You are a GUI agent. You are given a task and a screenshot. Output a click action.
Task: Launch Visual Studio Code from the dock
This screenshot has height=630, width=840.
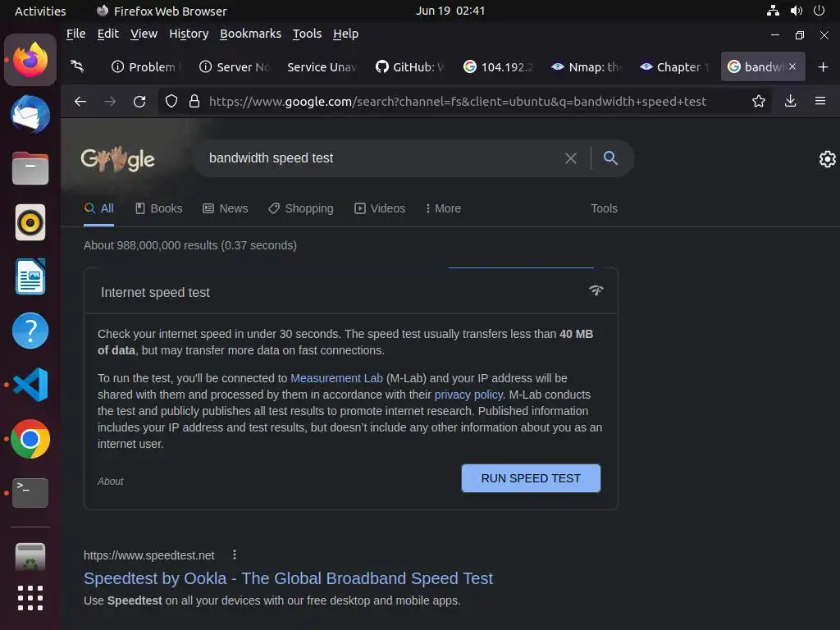pos(30,385)
